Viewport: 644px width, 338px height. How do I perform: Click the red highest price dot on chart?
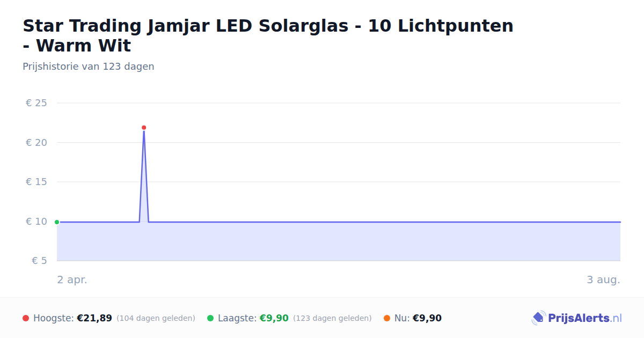tap(144, 128)
